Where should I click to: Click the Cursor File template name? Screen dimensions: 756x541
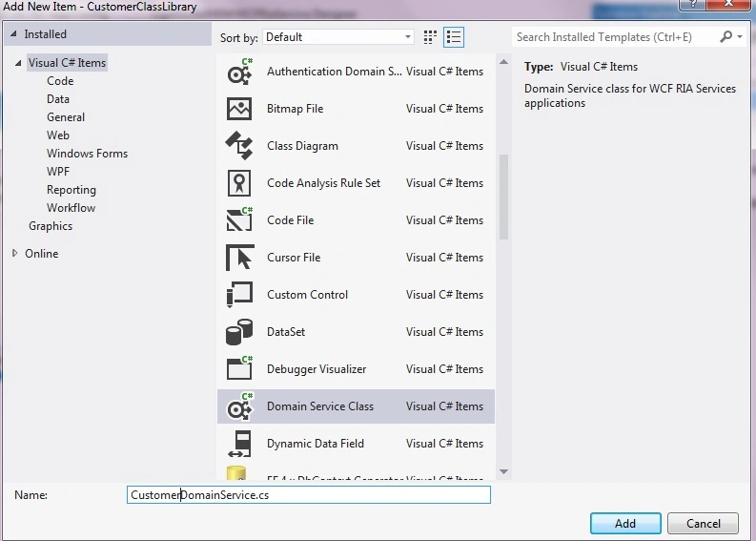tap(294, 258)
